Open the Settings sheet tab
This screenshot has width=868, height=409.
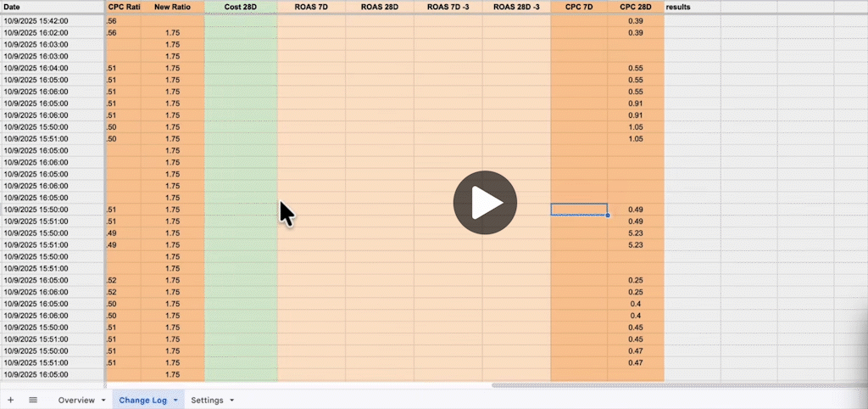tap(207, 400)
